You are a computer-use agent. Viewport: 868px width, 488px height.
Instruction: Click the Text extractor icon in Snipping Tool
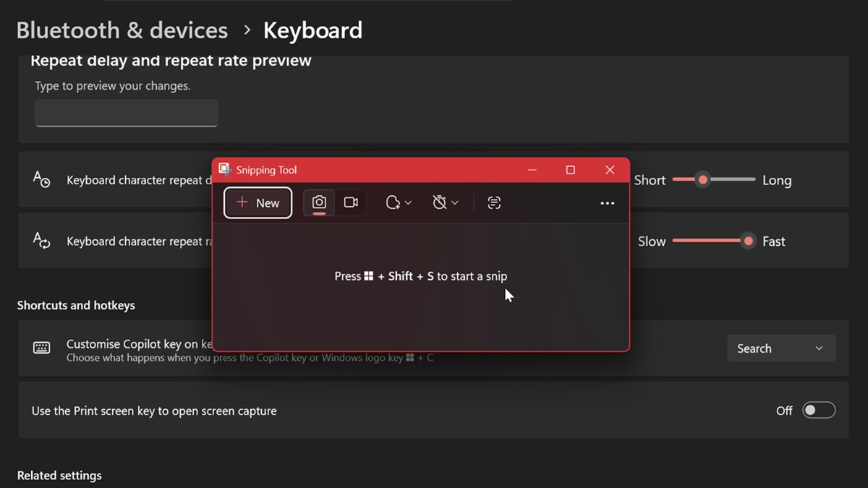point(494,203)
